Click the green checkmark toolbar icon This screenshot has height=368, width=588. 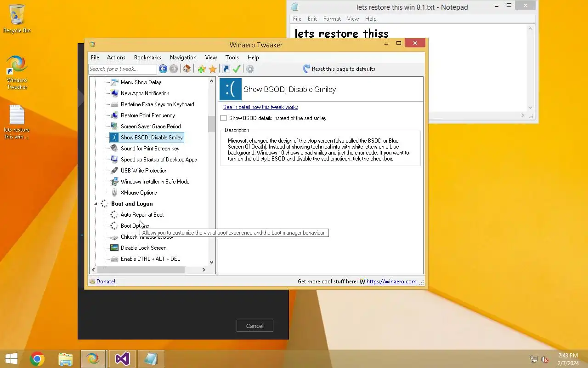(x=237, y=69)
